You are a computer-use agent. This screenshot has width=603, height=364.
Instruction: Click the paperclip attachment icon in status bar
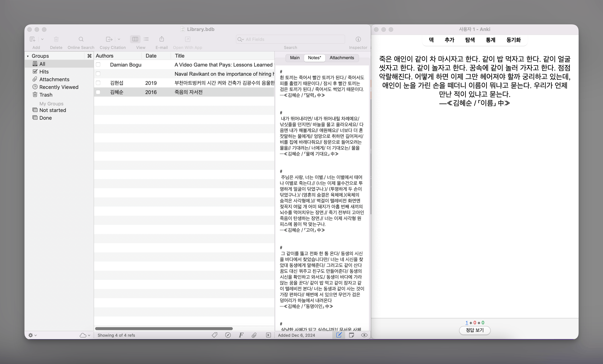pyautogui.click(x=254, y=335)
